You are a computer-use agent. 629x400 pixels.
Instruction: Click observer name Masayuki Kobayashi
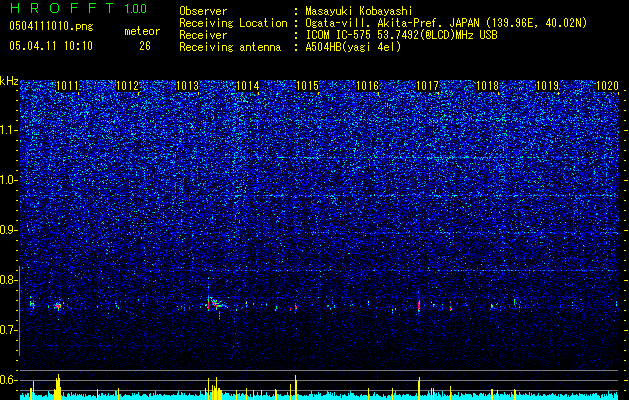pos(359,11)
